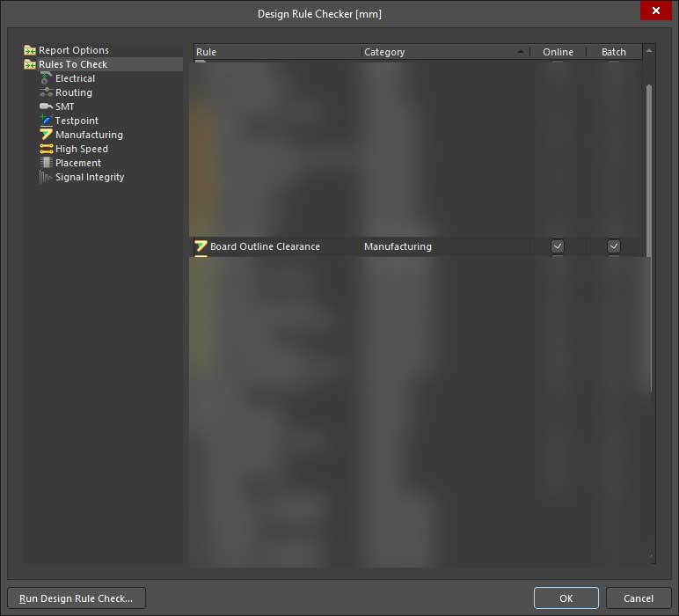Dismiss the dialog with Cancel

coord(639,598)
